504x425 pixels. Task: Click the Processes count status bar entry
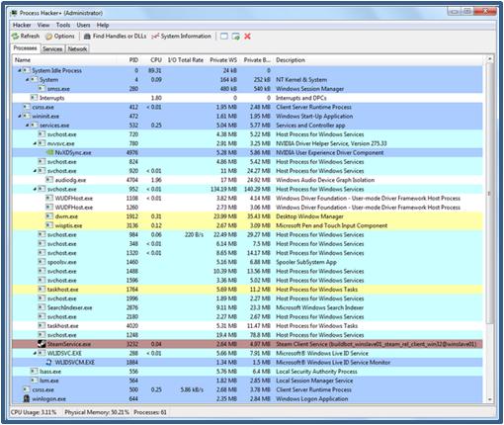(150, 412)
